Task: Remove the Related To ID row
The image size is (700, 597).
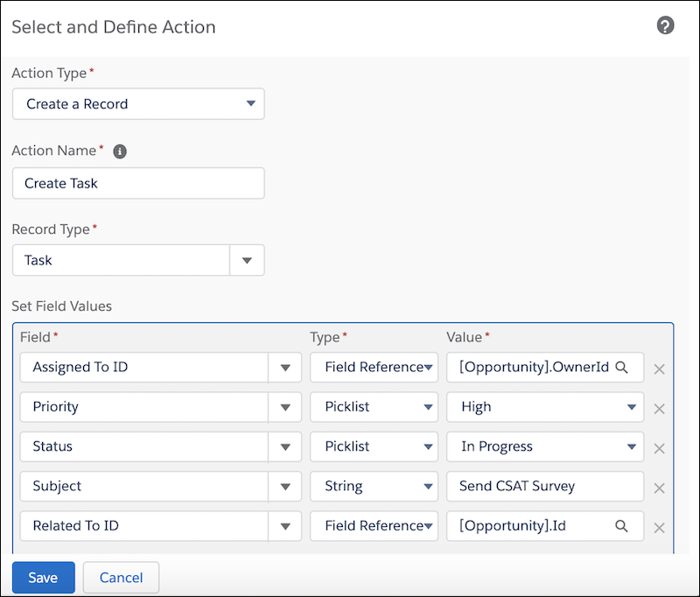Action: point(660,528)
